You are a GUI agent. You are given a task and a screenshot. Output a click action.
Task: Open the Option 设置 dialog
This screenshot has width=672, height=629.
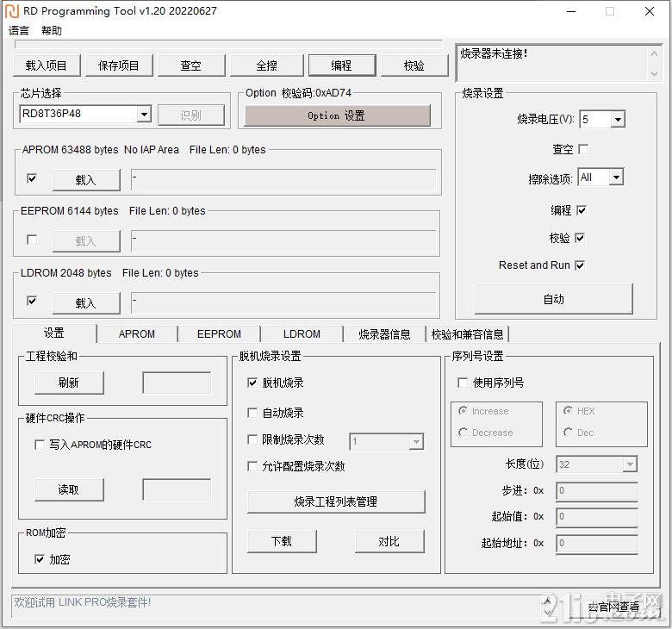pos(337,115)
